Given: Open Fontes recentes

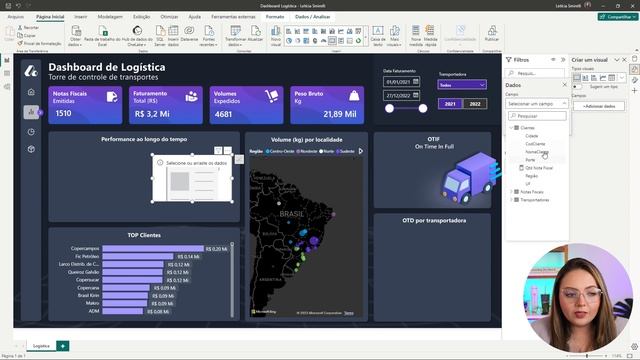Looking at the screenshot, I should 209,36.
